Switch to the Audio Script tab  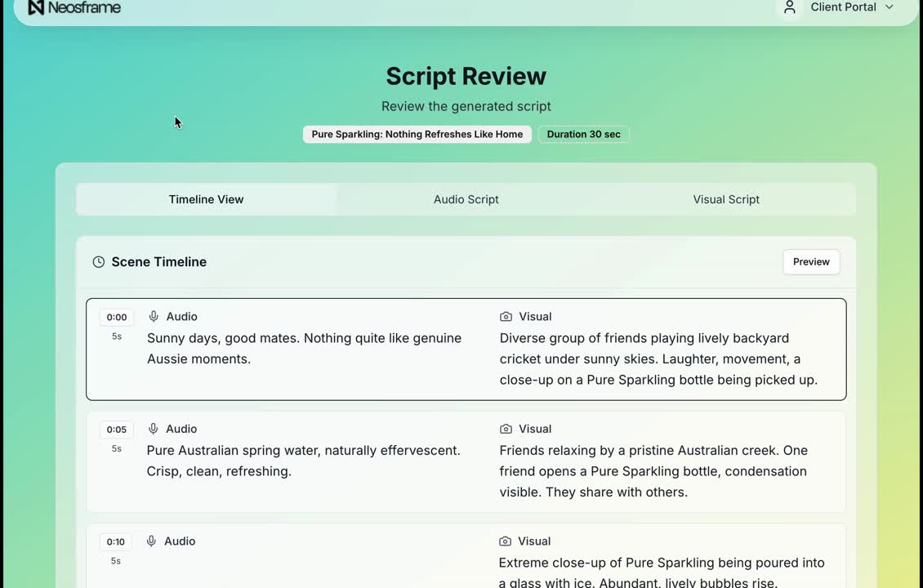466,199
